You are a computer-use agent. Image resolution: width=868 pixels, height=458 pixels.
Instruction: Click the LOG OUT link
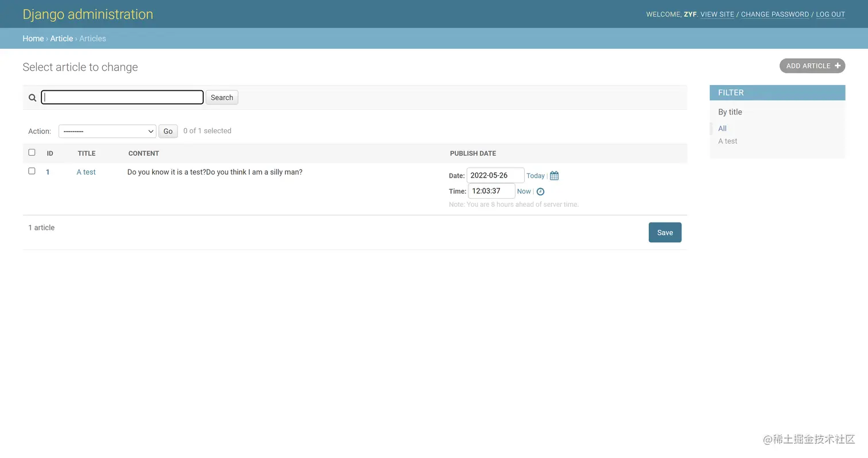[x=830, y=14]
